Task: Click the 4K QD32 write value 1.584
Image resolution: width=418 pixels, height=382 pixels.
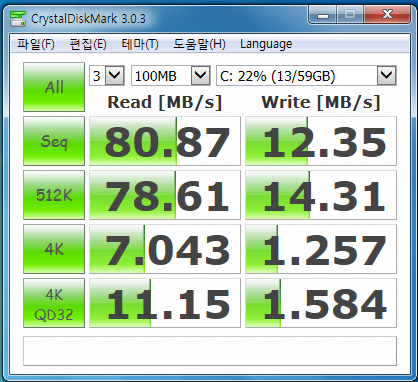Action: 321,303
